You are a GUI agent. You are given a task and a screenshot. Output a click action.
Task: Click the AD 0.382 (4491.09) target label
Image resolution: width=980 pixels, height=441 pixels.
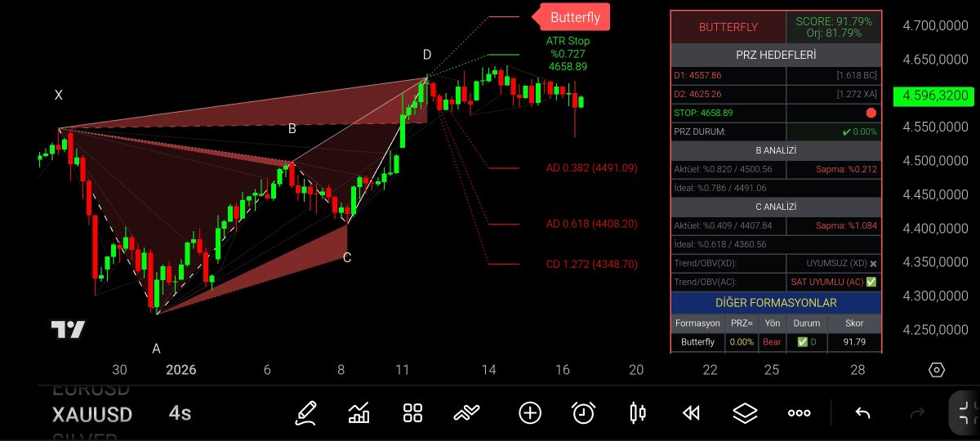tap(591, 167)
